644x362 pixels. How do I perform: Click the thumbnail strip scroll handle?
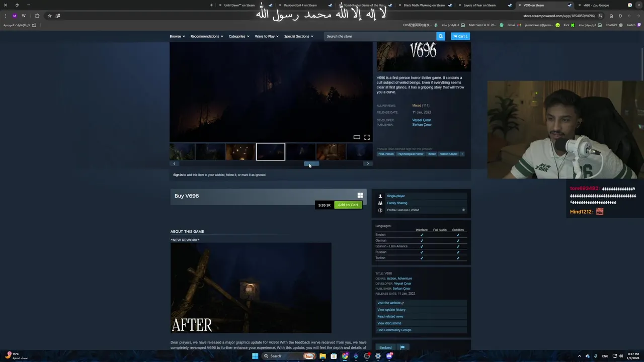click(x=311, y=163)
